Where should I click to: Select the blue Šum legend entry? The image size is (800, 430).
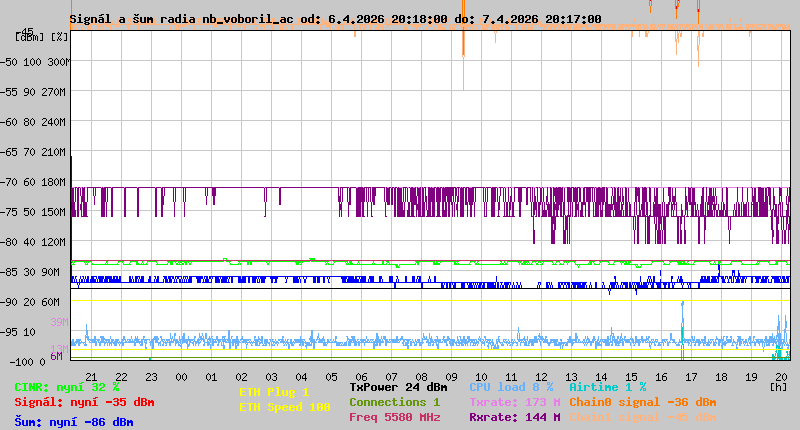click(x=74, y=422)
